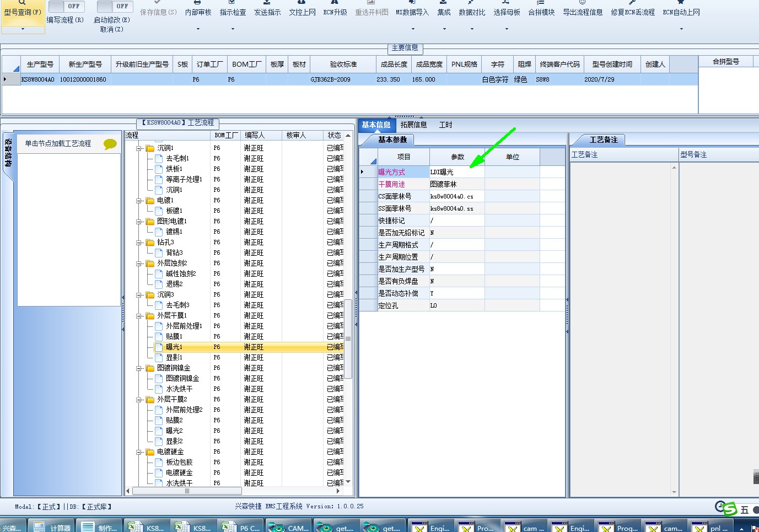The width and height of the screenshot is (759, 532).
Task: Open the 设备结构 vertical side tab
Action: coord(8,153)
